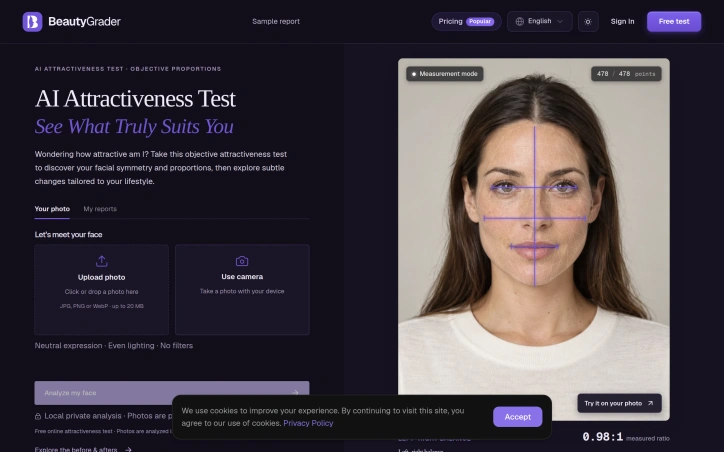The height and width of the screenshot is (452, 724).
Task: Click 'Take a photo with your device' text
Action: tap(242, 291)
